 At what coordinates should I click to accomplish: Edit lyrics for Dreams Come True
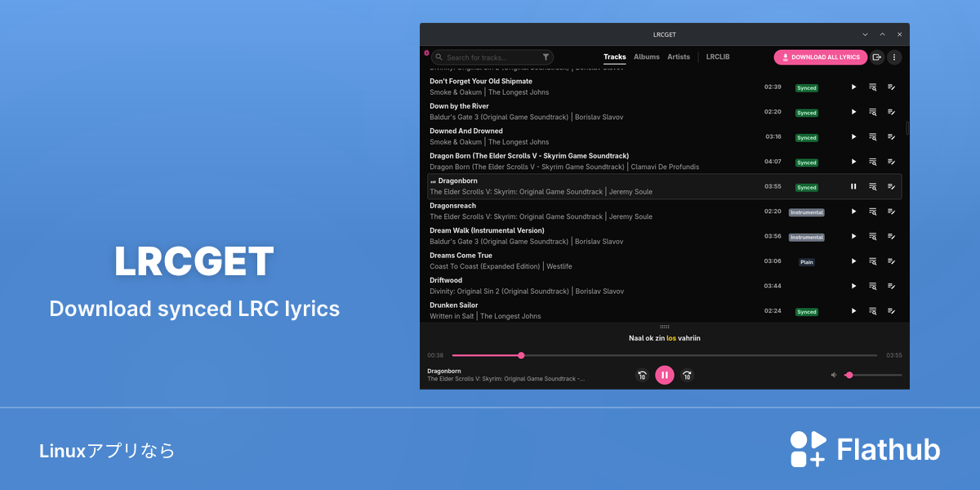pyautogui.click(x=892, y=261)
